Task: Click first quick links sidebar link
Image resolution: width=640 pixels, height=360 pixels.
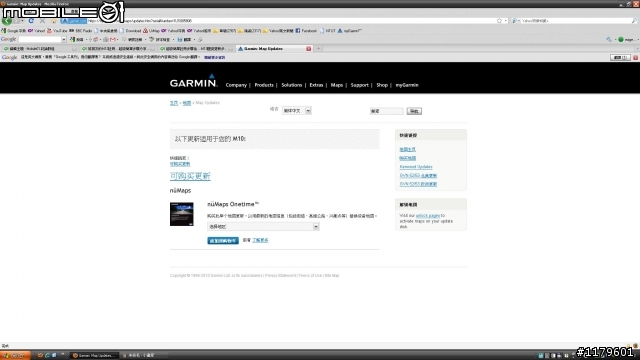Action: click(x=407, y=149)
